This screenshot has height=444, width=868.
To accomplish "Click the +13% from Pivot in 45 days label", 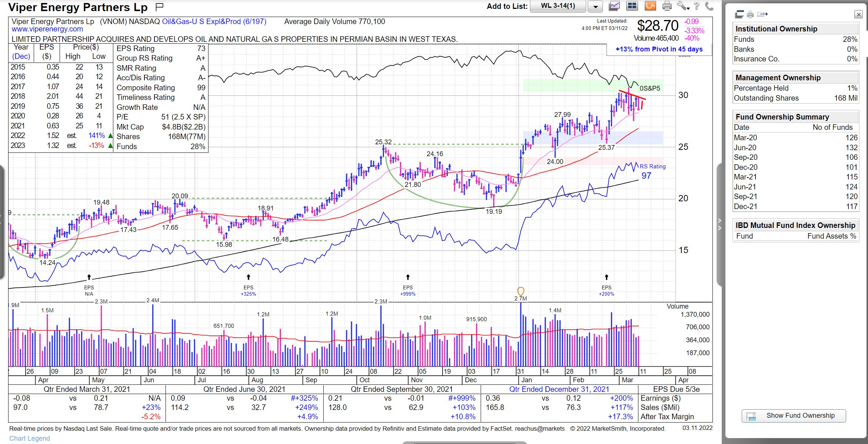I will coord(659,49).
